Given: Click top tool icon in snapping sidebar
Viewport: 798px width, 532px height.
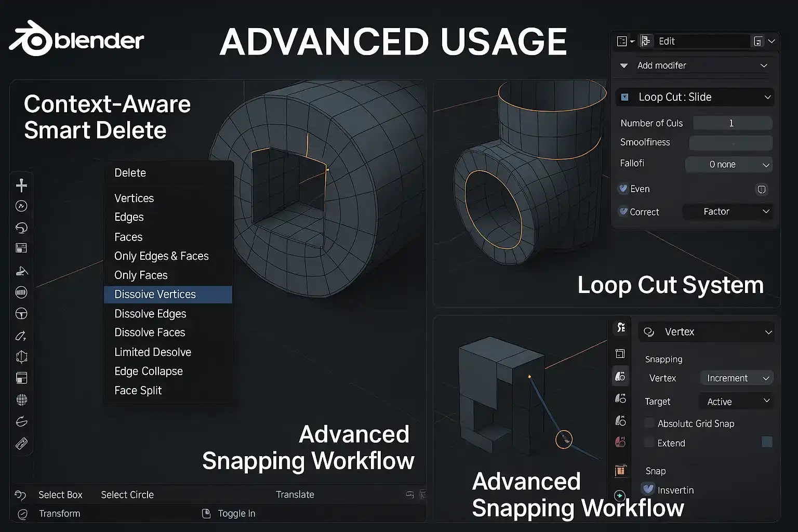Looking at the screenshot, I should point(620,327).
